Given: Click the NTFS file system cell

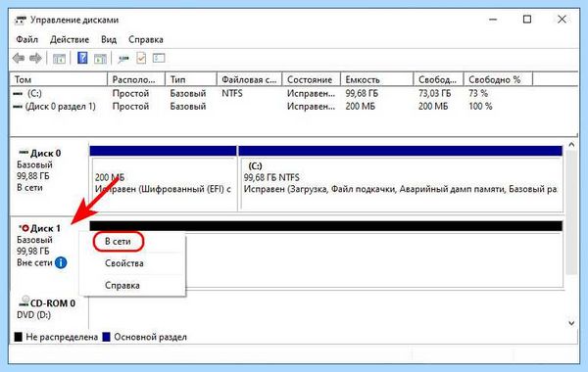Looking at the screenshot, I should [231, 93].
